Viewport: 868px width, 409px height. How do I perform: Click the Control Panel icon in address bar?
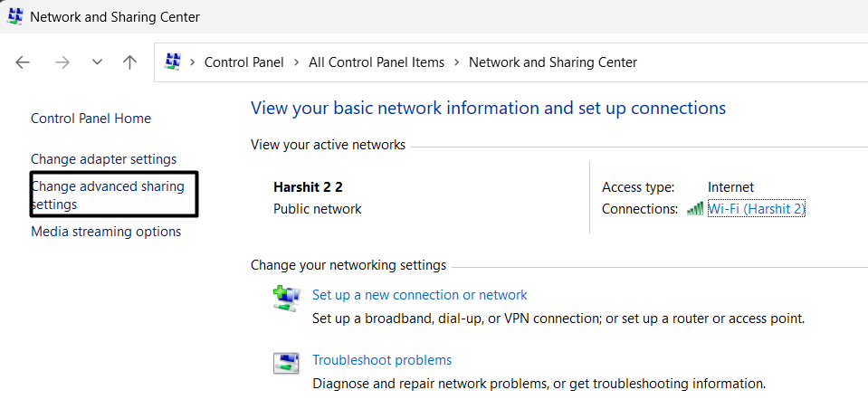[173, 62]
